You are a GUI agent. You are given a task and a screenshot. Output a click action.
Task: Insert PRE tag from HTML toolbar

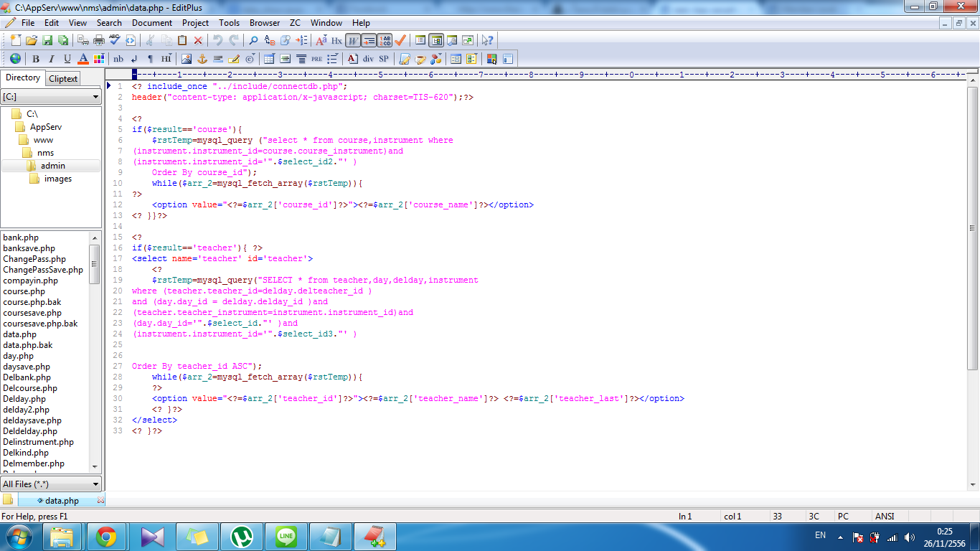tap(316, 59)
